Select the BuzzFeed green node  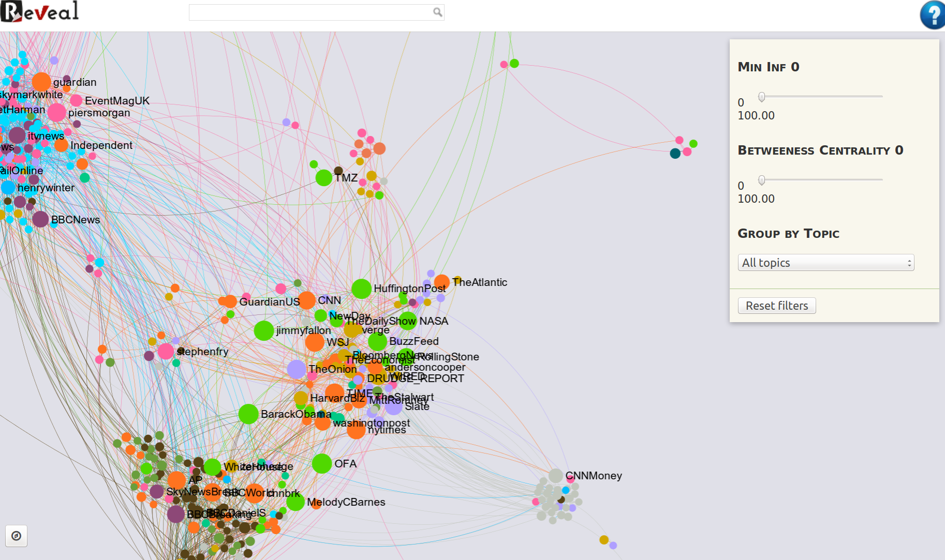[x=378, y=341]
